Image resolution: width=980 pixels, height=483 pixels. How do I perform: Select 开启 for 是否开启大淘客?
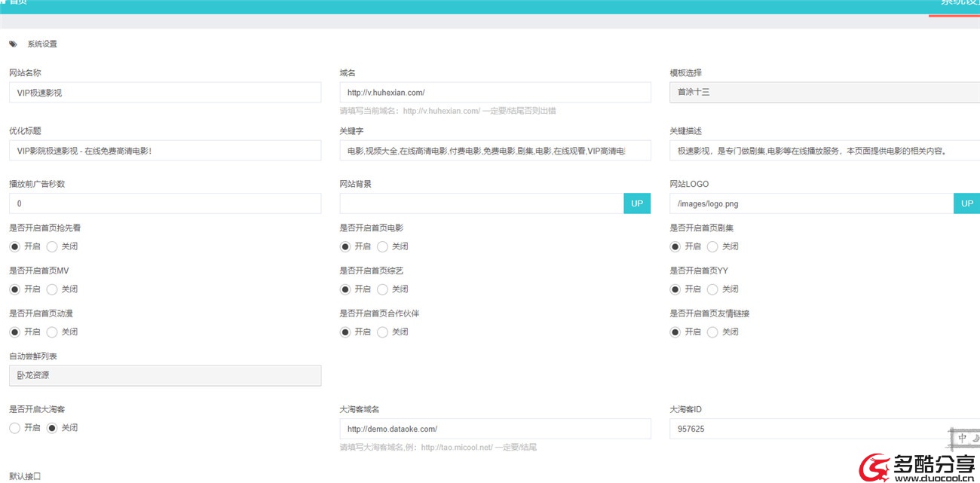tap(15, 428)
